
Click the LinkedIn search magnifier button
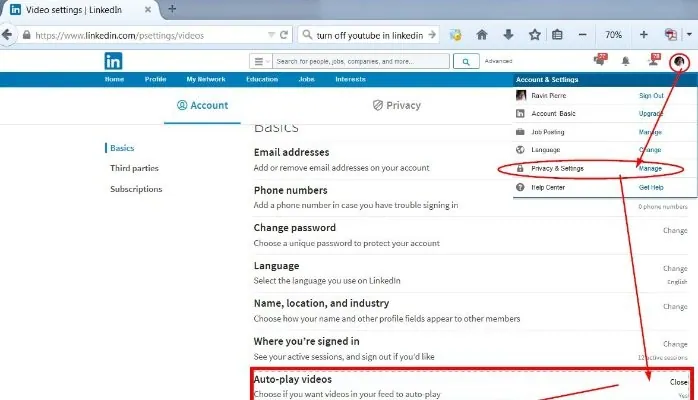466,61
